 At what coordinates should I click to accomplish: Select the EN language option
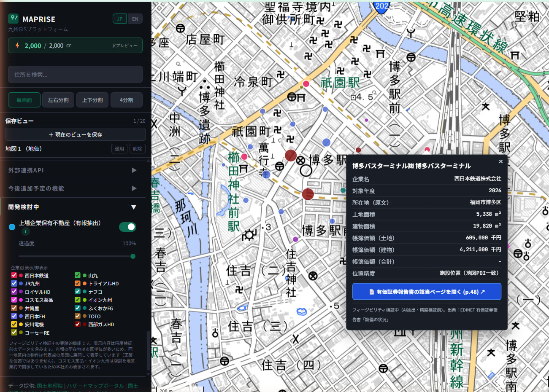(135, 19)
